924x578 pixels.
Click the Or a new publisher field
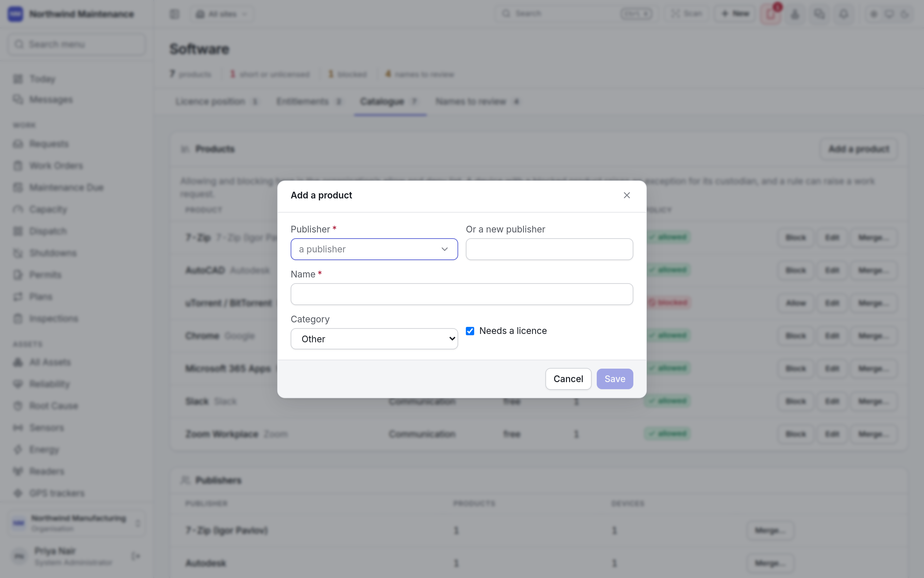[550, 249]
